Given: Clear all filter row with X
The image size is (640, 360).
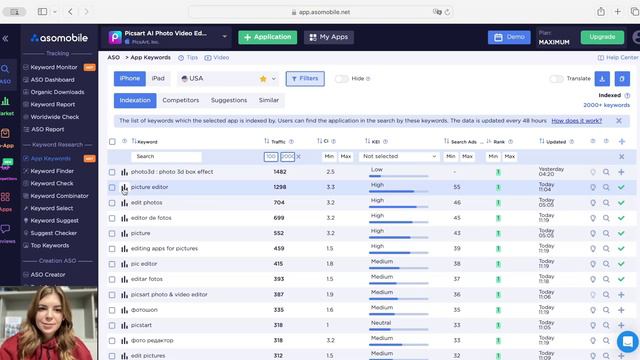Looking at the screenshot, I should coord(621,157).
